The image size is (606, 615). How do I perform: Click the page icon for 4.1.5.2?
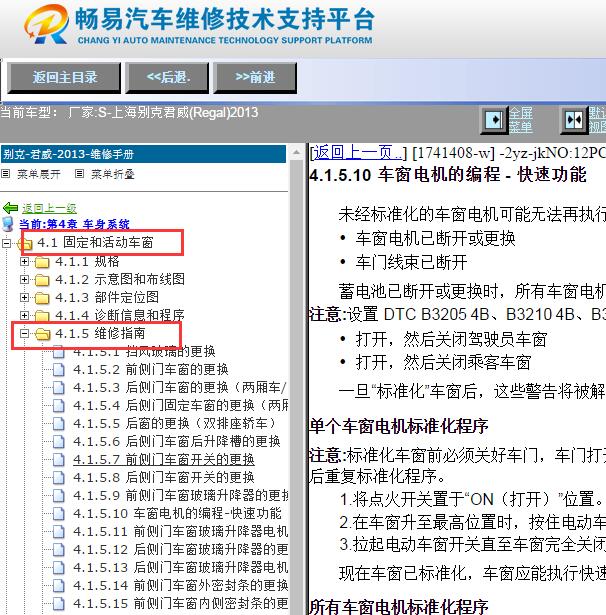coord(59,370)
